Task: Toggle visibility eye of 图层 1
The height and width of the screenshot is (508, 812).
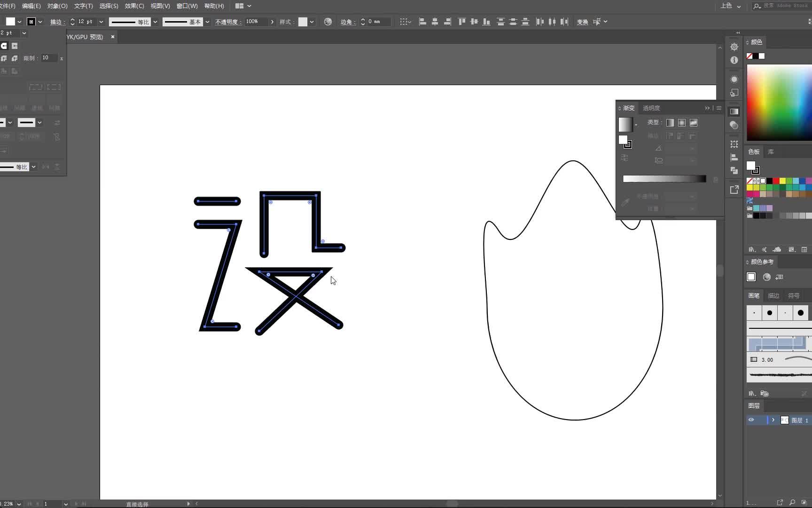Action: [751, 420]
